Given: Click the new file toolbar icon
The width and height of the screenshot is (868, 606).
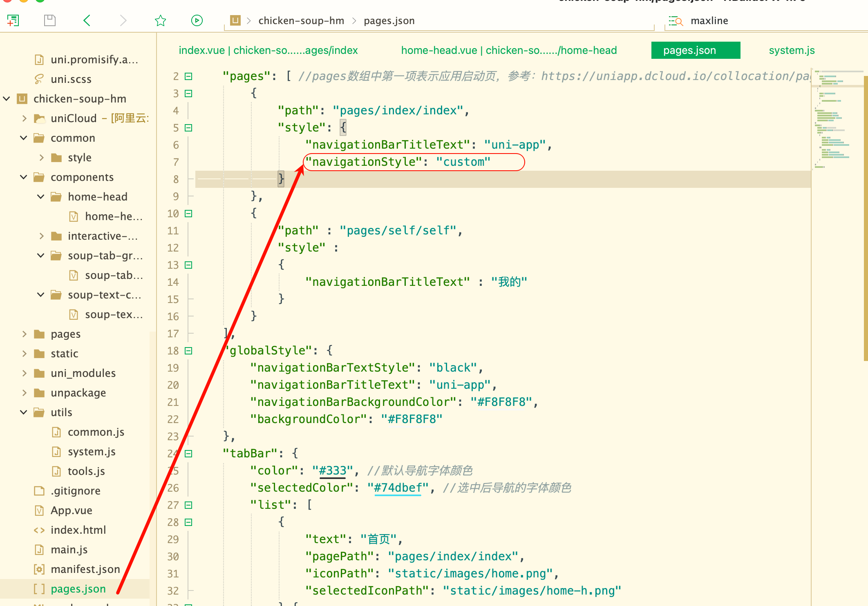Looking at the screenshot, I should click(13, 20).
